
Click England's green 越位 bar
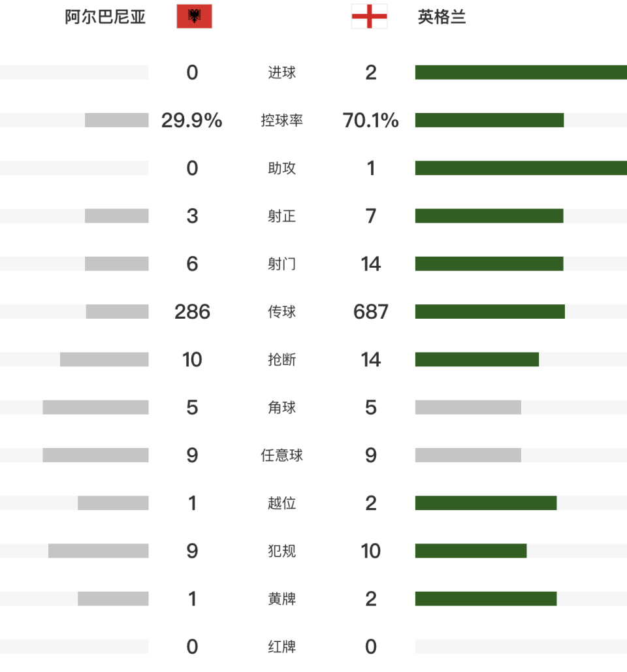tap(486, 503)
